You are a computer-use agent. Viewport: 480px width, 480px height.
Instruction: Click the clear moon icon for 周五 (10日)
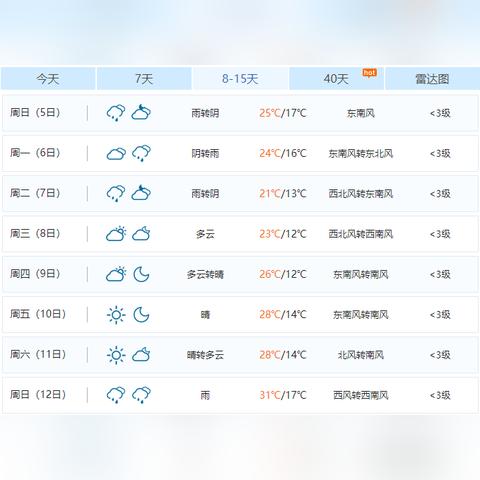pyautogui.click(x=141, y=314)
